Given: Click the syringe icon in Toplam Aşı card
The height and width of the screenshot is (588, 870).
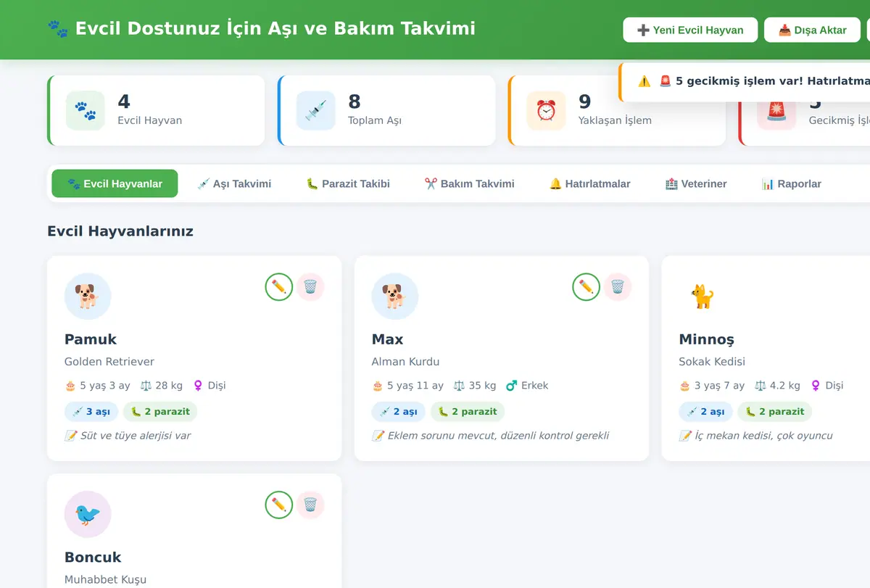Looking at the screenshot, I should (316, 111).
